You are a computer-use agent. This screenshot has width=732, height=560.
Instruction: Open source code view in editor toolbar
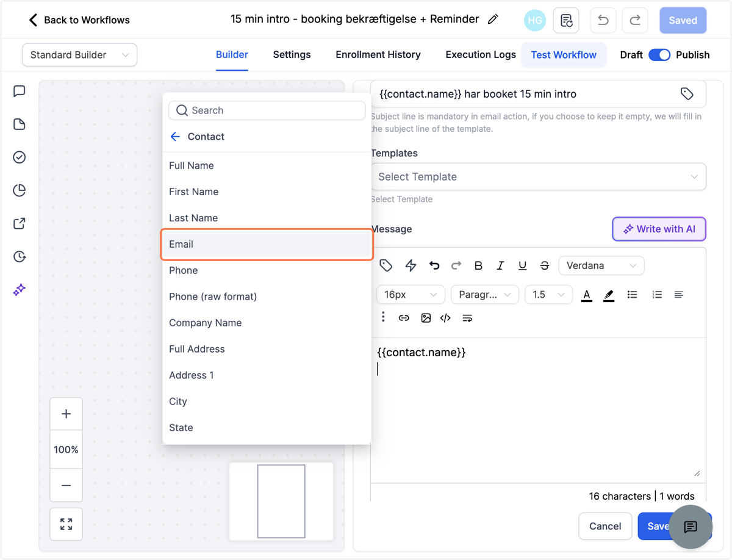tap(445, 318)
